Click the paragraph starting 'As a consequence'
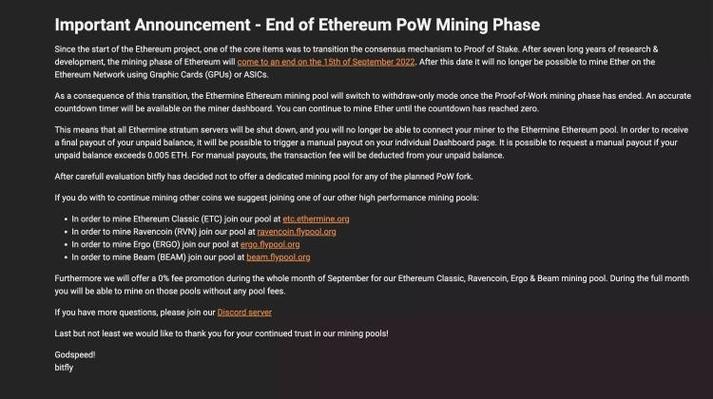 [x=373, y=102]
